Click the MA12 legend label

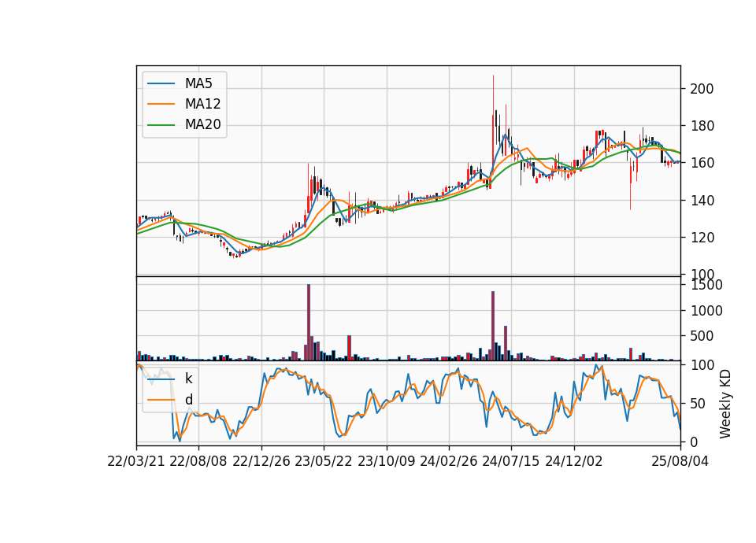(202, 104)
